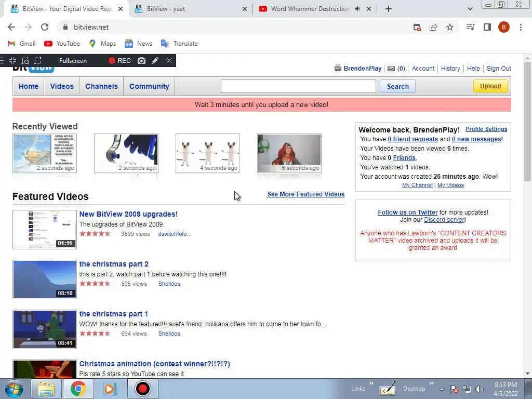Open the My Channel link
The width and height of the screenshot is (532, 399).
coord(417,185)
